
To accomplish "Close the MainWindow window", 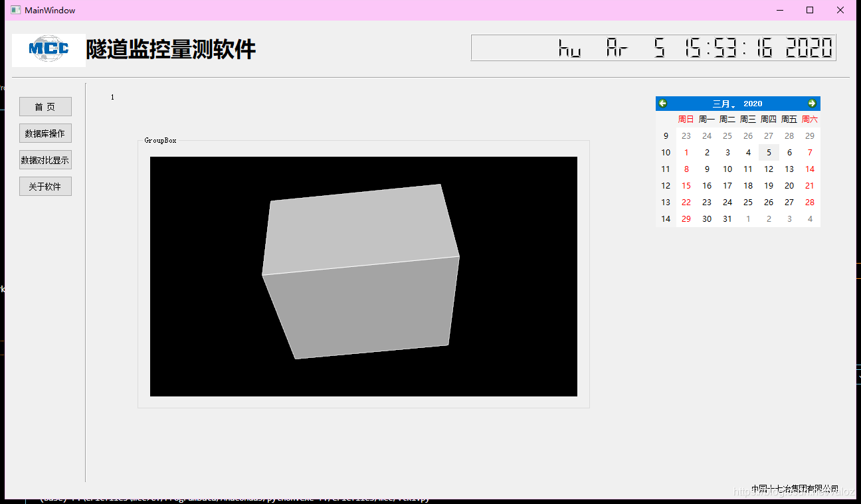I will point(840,10).
